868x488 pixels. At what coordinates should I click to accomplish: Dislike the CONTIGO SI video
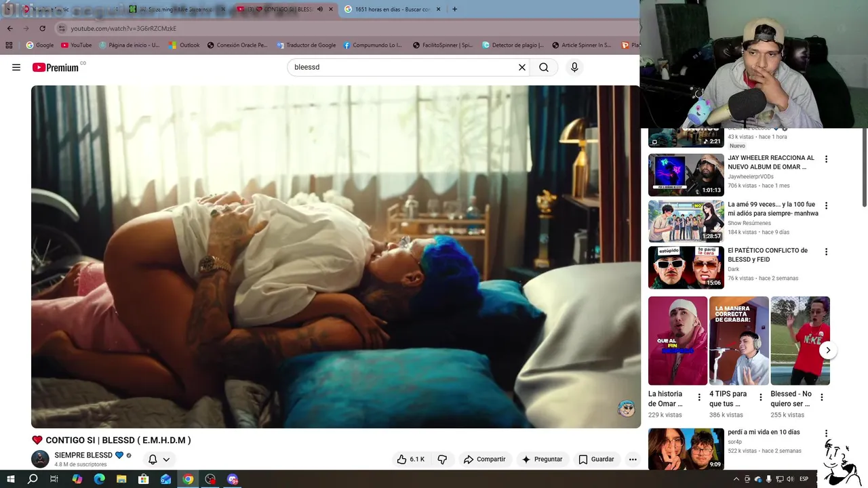(x=442, y=459)
